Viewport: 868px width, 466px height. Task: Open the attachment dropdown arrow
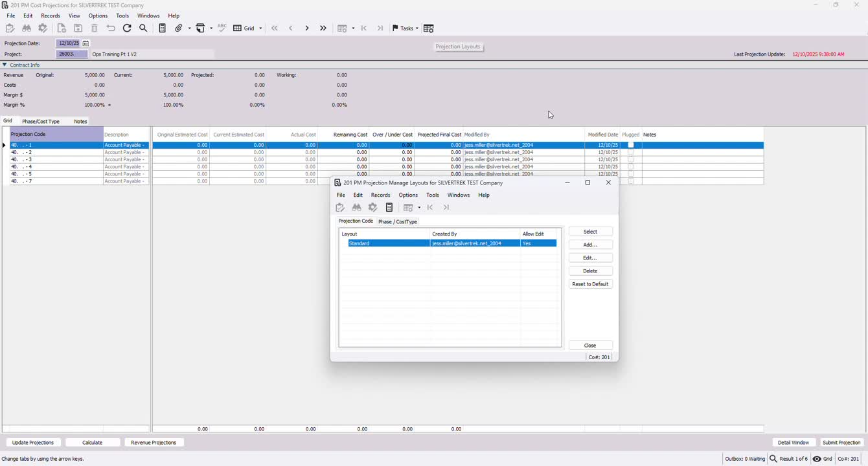coord(190,28)
